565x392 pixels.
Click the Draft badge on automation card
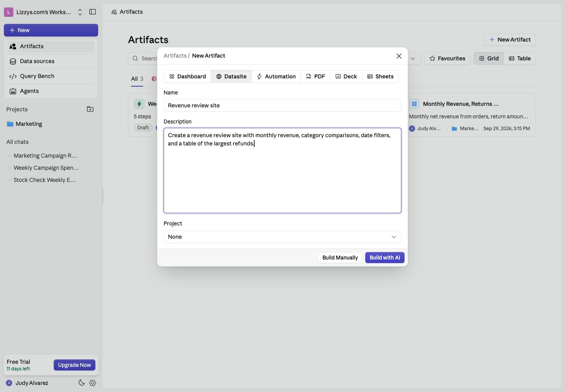tap(143, 128)
